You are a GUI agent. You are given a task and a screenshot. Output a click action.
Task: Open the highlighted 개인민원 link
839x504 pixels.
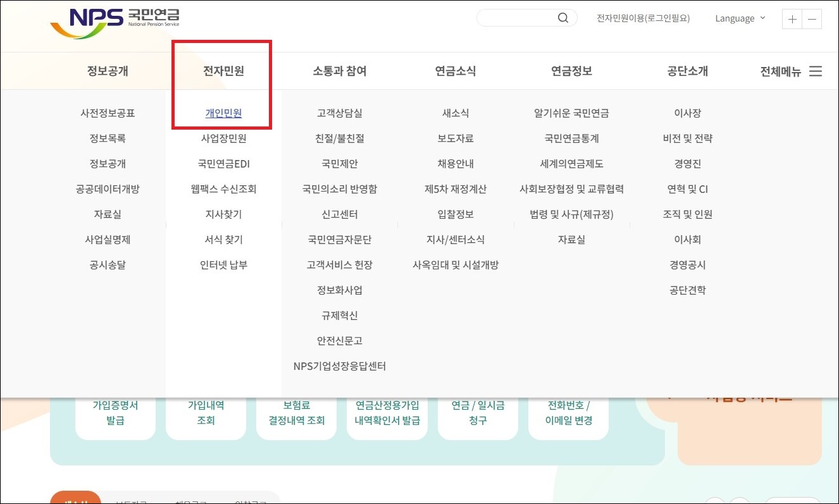point(223,113)
